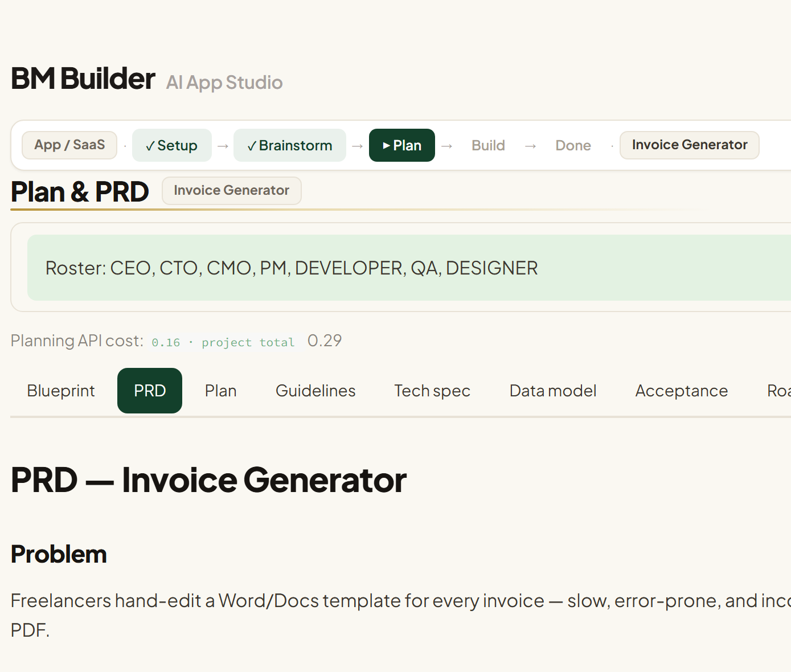Click Invoice Generator badge beside Plan & PRD
This screenshot has height=672, width=791.
tap(232, 190)
